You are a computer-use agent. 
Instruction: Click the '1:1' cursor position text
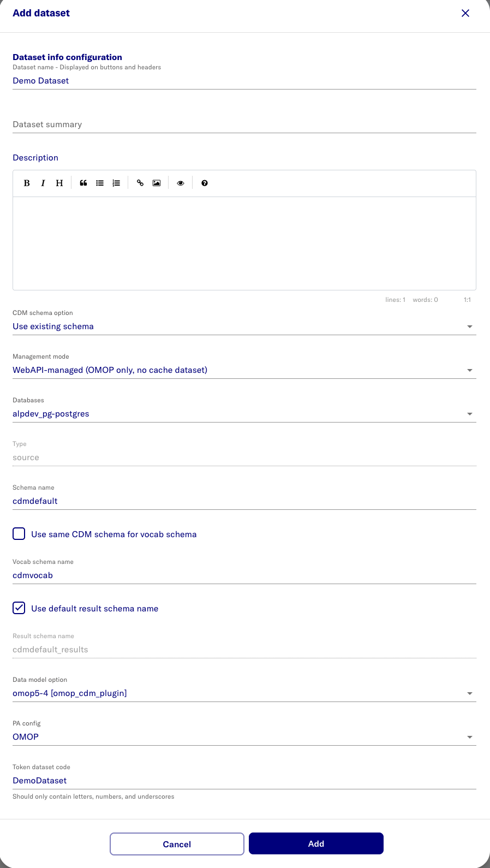[x=467, y=300]
